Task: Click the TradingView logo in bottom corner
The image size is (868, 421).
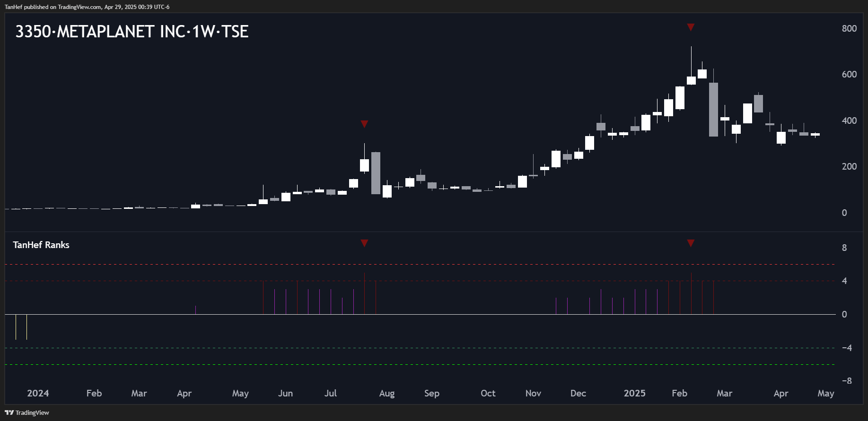Action: [27, 412]
